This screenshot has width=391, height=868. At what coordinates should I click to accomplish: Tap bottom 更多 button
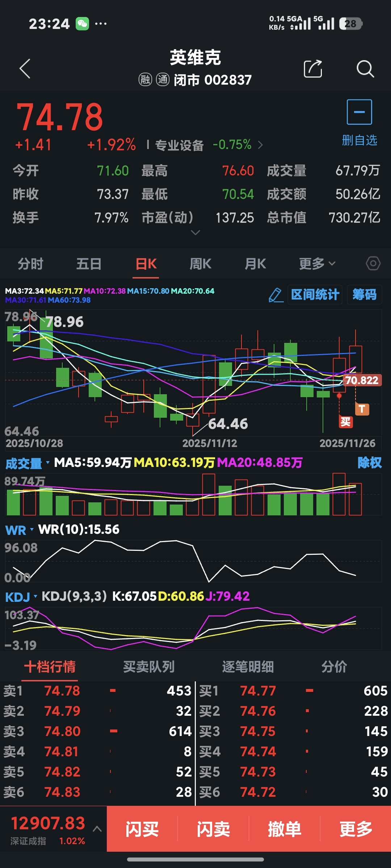[356, 829]
